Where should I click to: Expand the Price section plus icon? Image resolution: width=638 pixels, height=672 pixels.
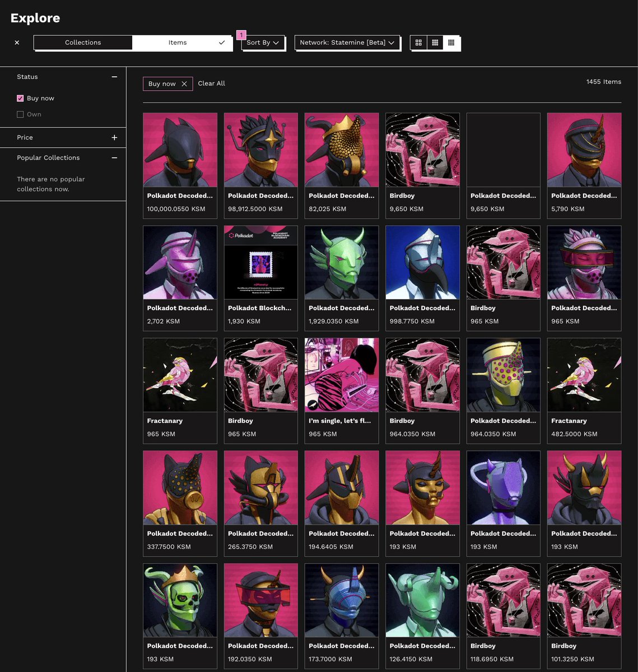[x=114, y=138]
